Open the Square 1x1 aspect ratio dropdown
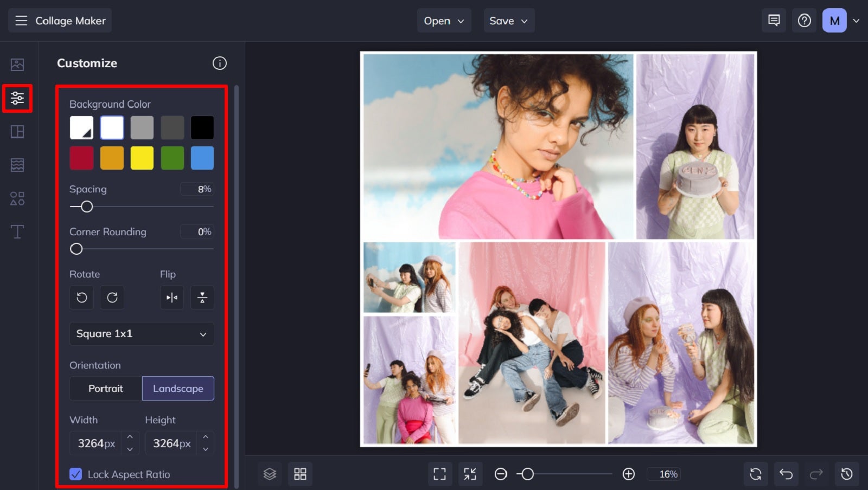This screenshot has height=490, width=868. (141, 334)
